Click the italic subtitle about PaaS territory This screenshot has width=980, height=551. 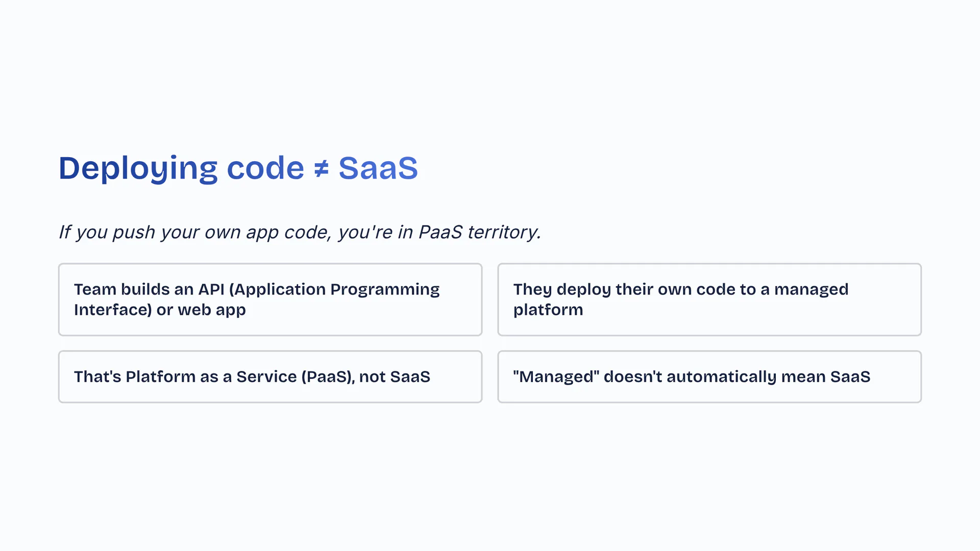pos(300,232)
